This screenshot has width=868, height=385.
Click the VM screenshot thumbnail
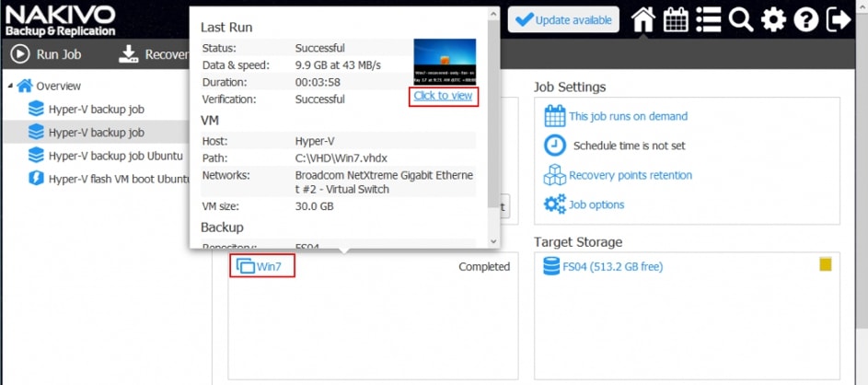coord(445,61)
